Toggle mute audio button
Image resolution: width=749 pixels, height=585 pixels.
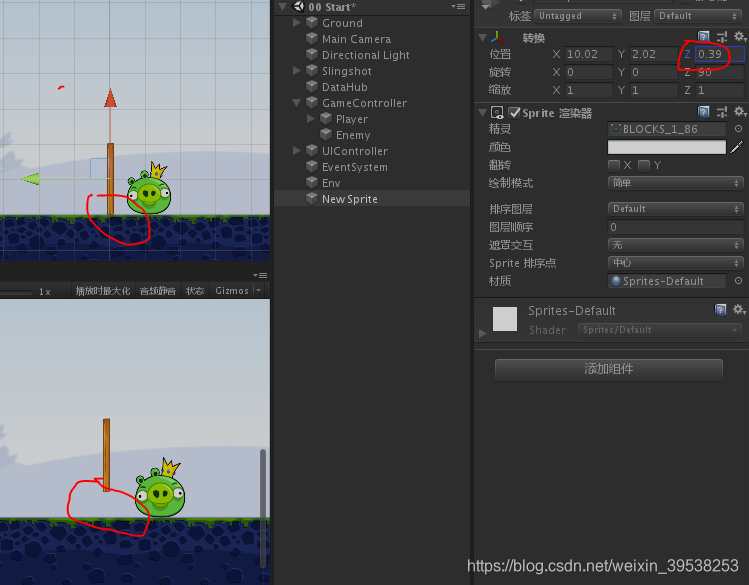(x=157, y=290)
